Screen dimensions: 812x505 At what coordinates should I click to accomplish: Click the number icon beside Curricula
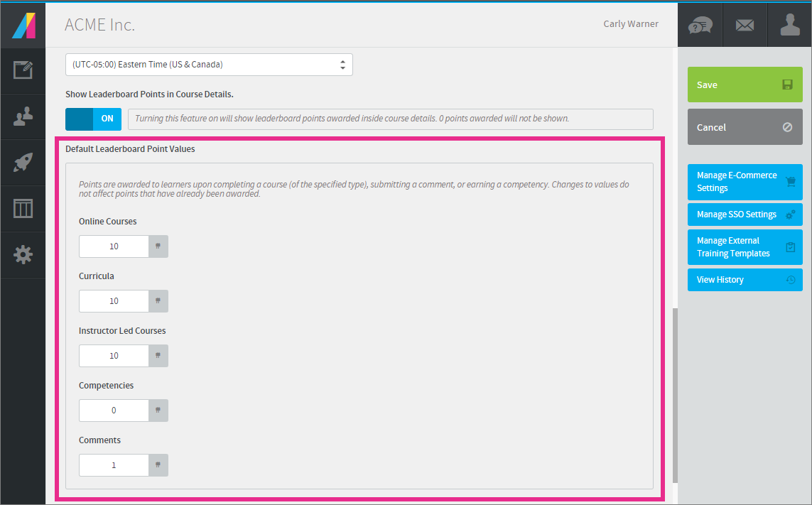(158, 301)
